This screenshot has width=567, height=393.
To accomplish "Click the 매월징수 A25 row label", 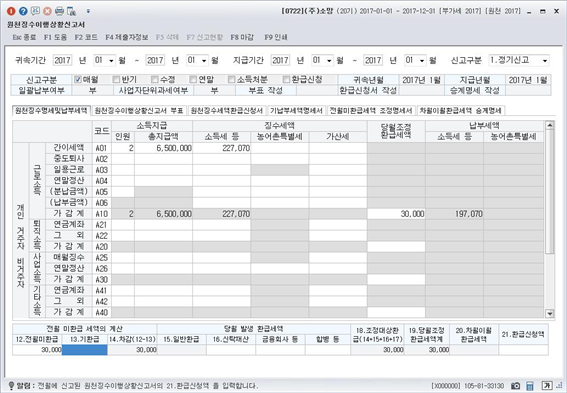I will coord(69,257).
